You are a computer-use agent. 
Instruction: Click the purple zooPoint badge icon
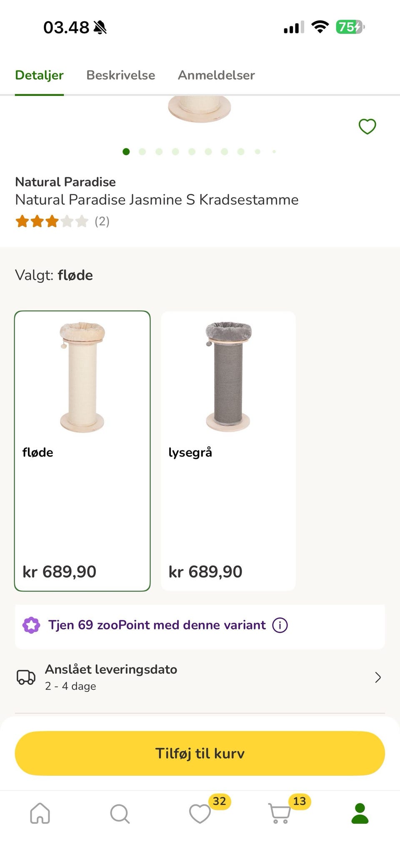click(31, 625)
